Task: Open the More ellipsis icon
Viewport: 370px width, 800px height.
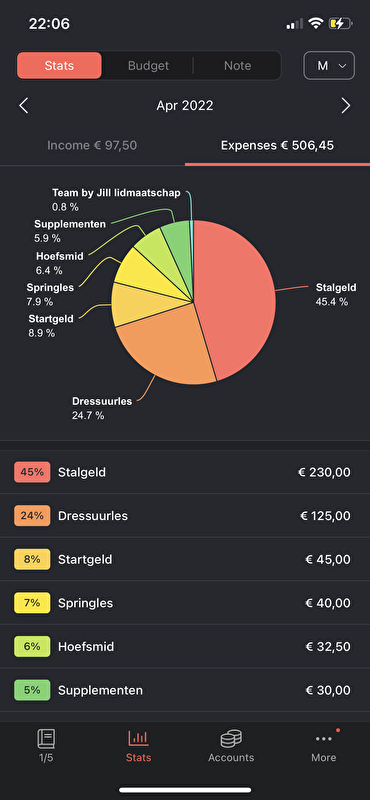Action: [x=324, y=738]
